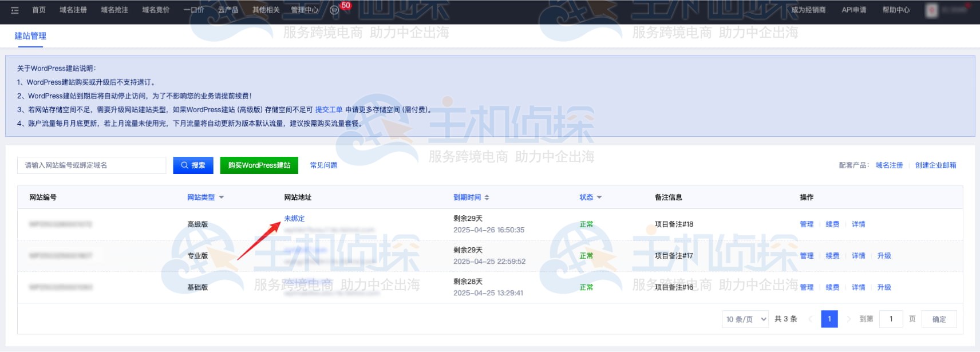Open 帮助中心 in top bar

[896, 10]
